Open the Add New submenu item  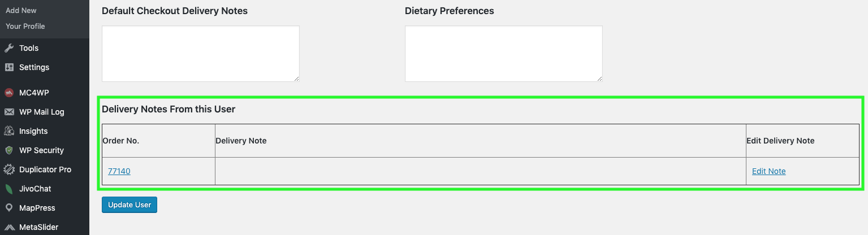pos(21,10)
